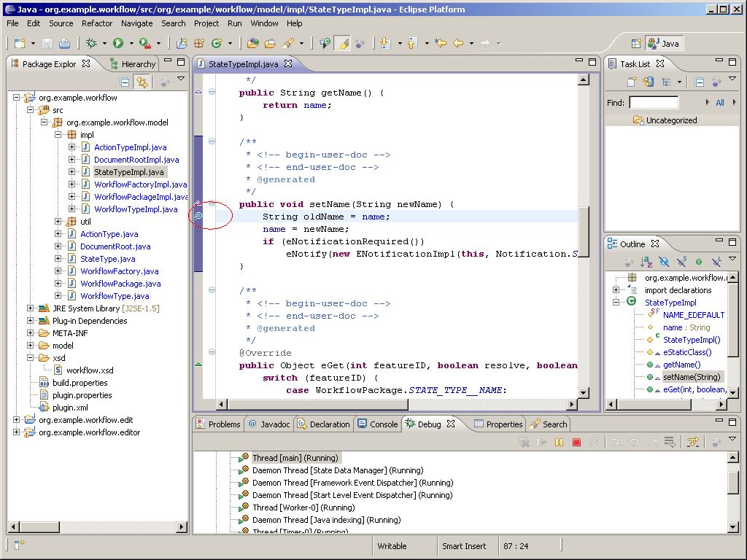Toggle Hide Fields in Outline toolbar

click(x=664, y=262)
